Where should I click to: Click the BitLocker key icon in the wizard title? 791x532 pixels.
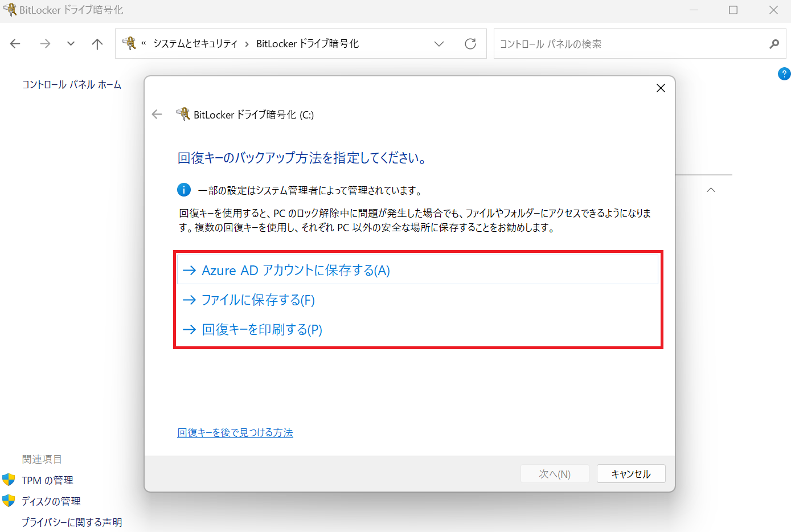(x=183, y=113)
